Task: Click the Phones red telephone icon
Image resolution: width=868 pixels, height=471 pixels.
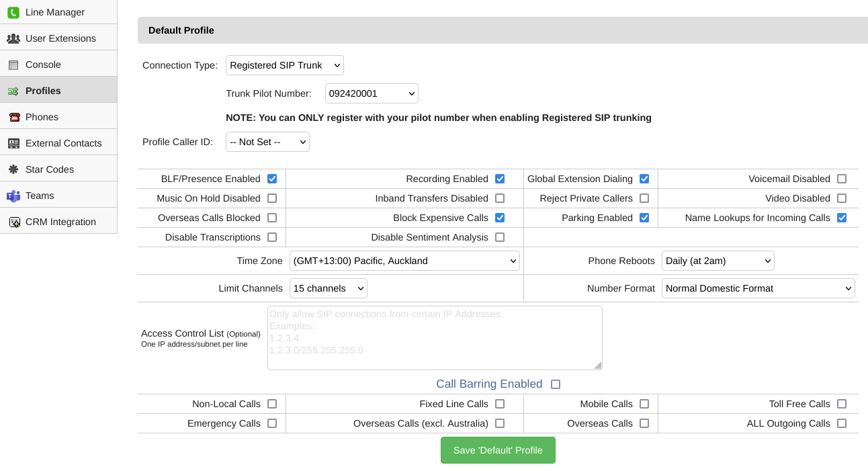Action: click(13, 117)
